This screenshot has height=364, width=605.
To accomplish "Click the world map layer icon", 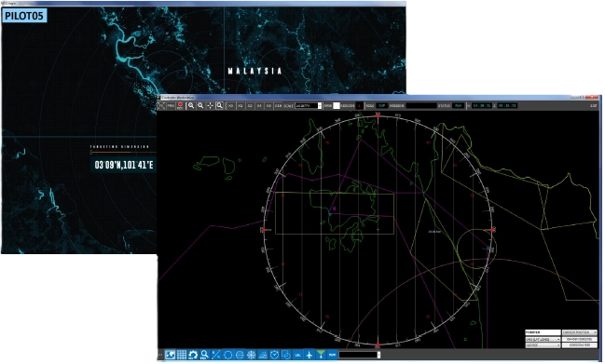I will coord(171,355).
